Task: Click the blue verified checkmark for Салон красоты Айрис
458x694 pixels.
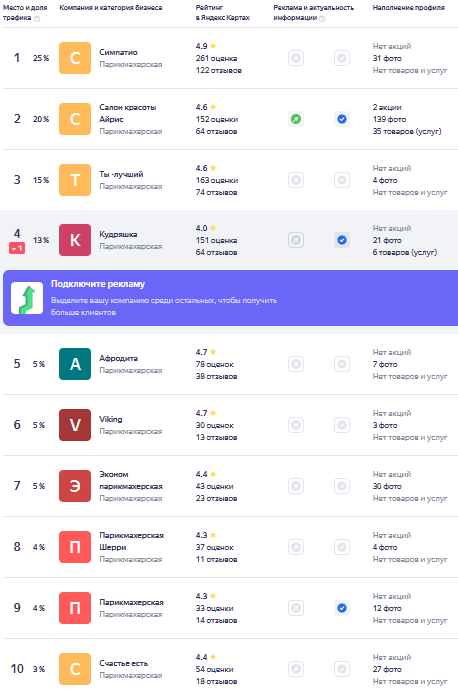Action: 342,119
